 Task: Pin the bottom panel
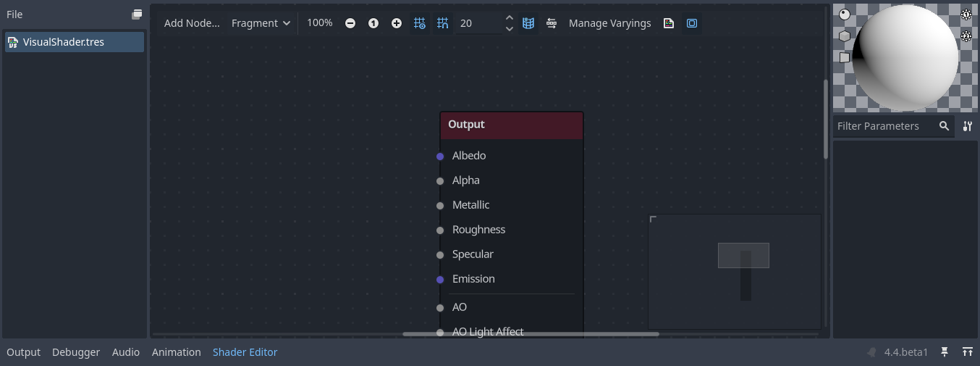(x=945, y=352)
